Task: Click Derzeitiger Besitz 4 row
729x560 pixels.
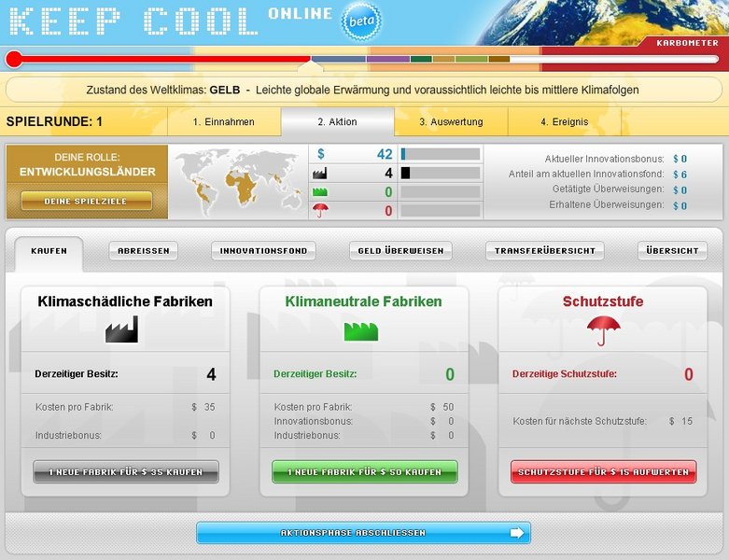Action: click(125, 373)
